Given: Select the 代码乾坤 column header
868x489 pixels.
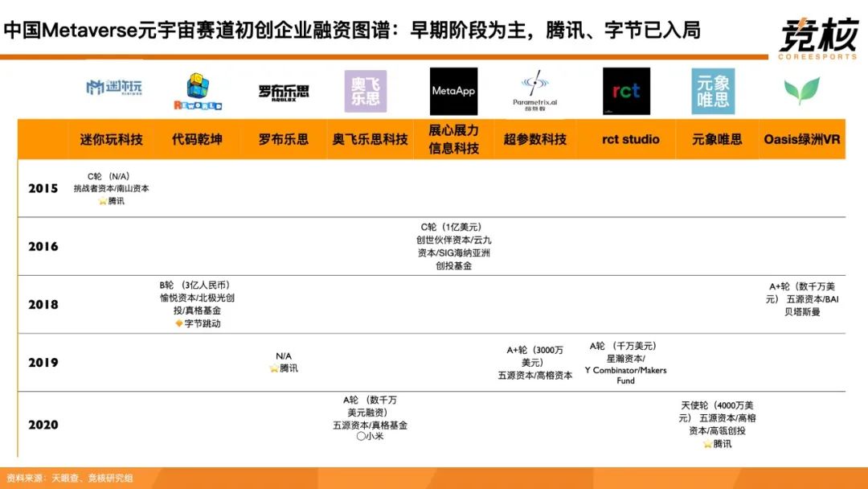Looking at the screenshot, I should coord(197,139).
